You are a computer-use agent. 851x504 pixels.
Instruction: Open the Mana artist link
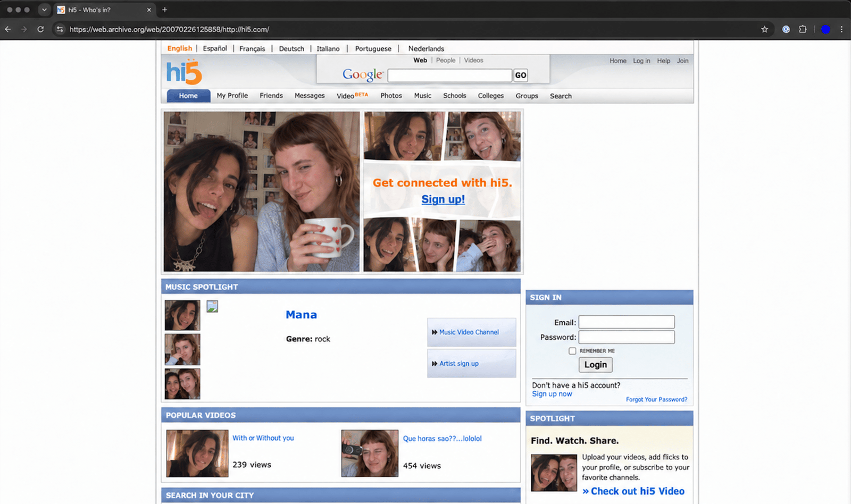click(301, 315)
